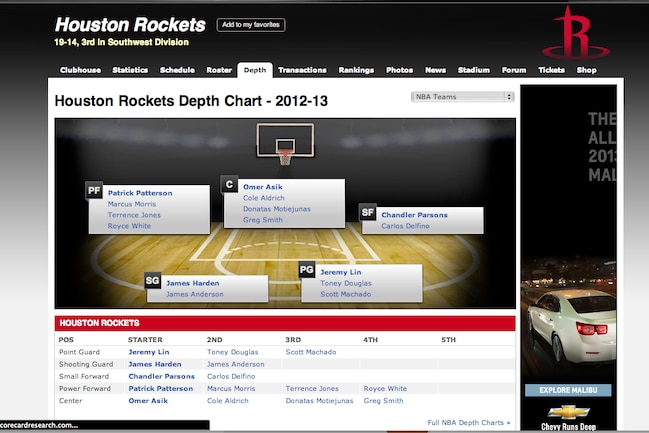The height and width of the screenshot is (433, 649).
Task: Open Chandler Parsons in the table Starter column
Action: coord(161,376)
